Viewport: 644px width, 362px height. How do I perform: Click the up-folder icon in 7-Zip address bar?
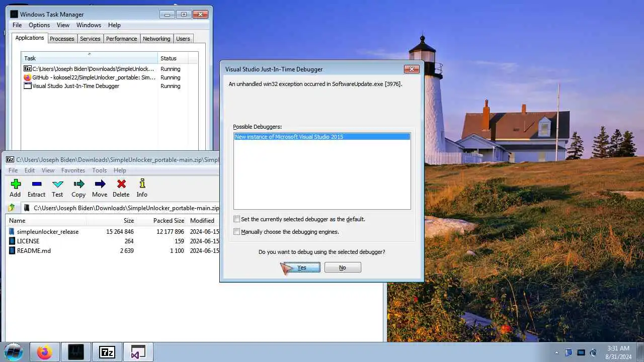[x=12, y=208]
